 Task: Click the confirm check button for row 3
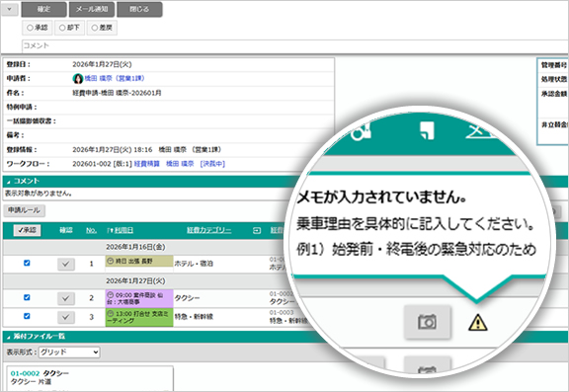pos(66,317)
